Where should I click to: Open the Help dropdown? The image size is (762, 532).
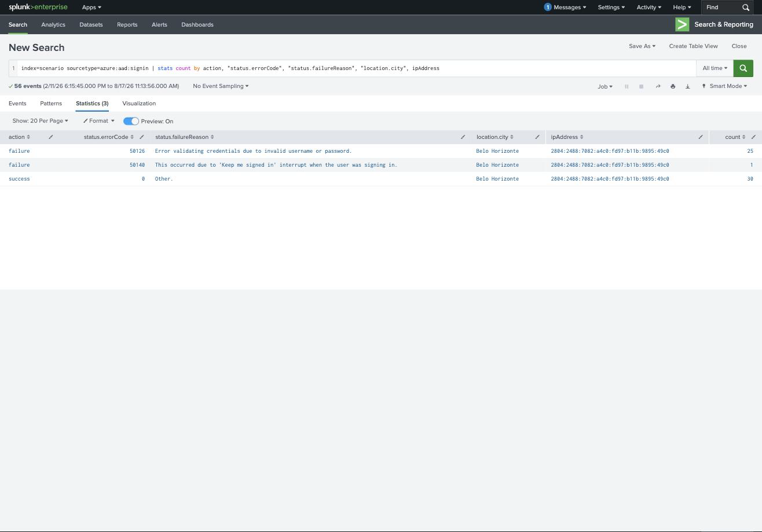(x=682, y=7)
